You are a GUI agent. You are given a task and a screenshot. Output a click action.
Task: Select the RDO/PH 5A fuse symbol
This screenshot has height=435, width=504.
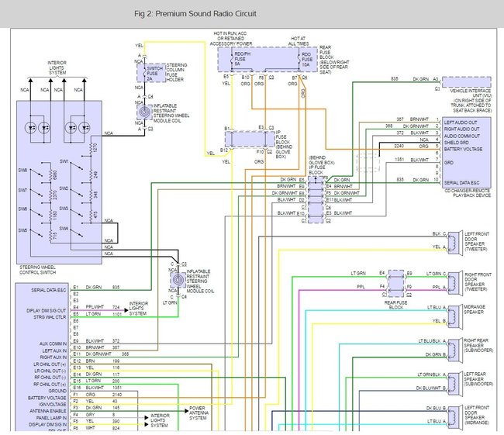(231, 59)
